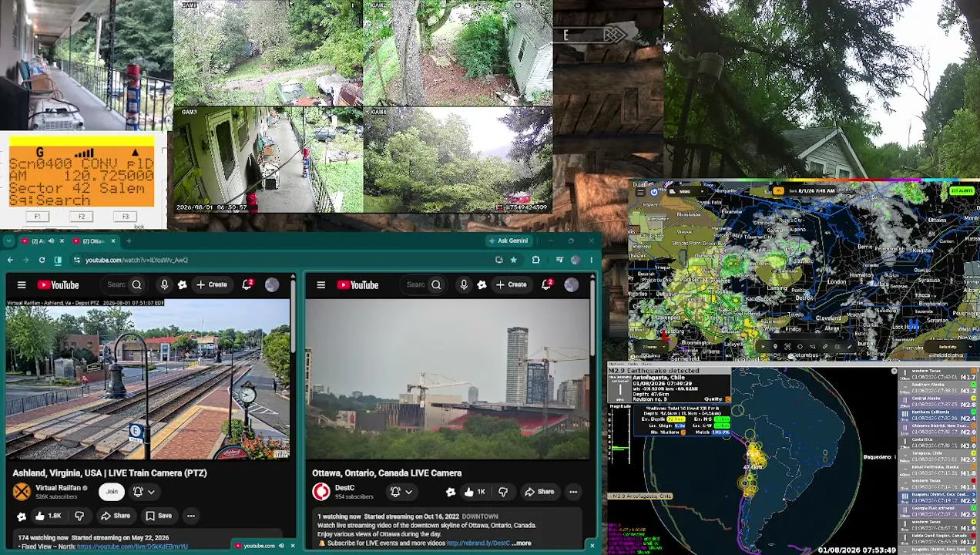The width and height of the screenshot is (980, 555).
Task: Click the search icon in Ashland YouTube pane
Action: (136, 285)
